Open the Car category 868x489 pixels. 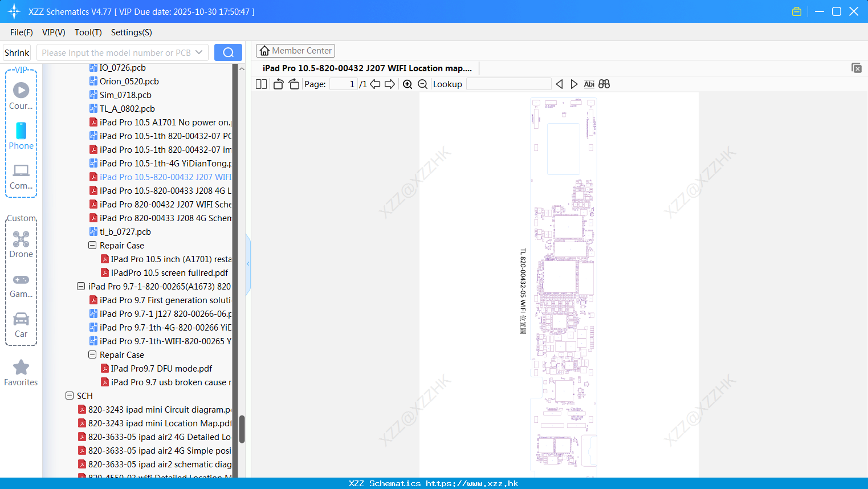coord(21,325)
